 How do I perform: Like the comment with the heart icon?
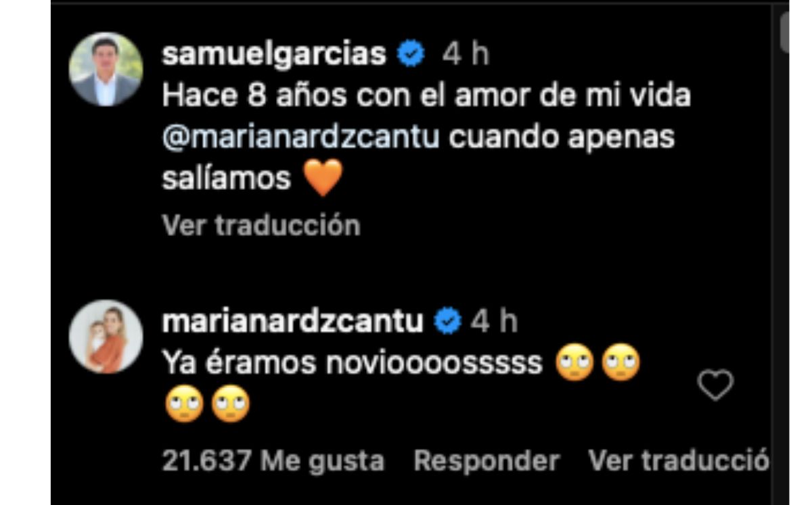pyautogui.click(x=716, y=385)
